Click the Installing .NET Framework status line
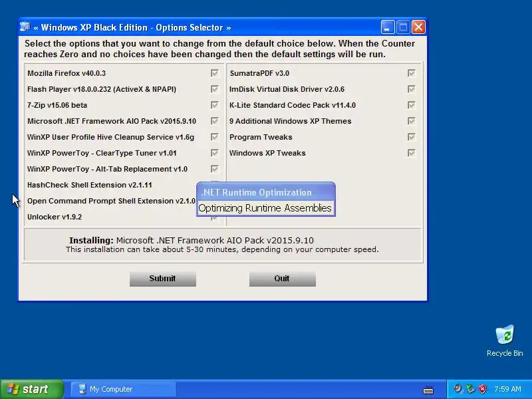The width and height of the screenshot is (532, 399). coord(192,240)
